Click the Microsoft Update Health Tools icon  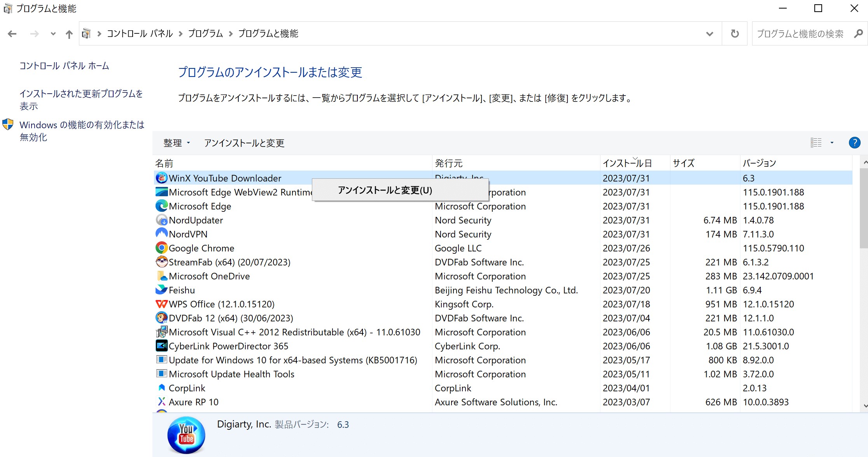click(161, 373)
